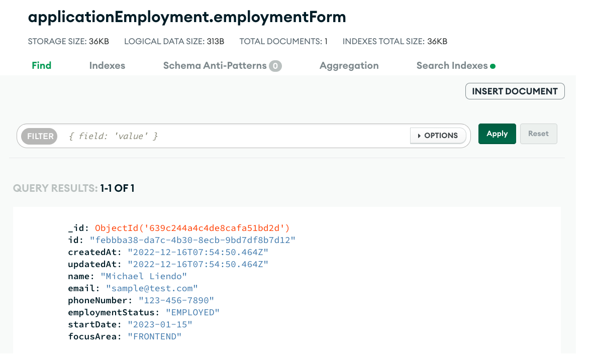This screenshot has width=590, height=364.
Task: Click the applicationEmployment.employmentForm collection title
Action: (x=187, y=17)
